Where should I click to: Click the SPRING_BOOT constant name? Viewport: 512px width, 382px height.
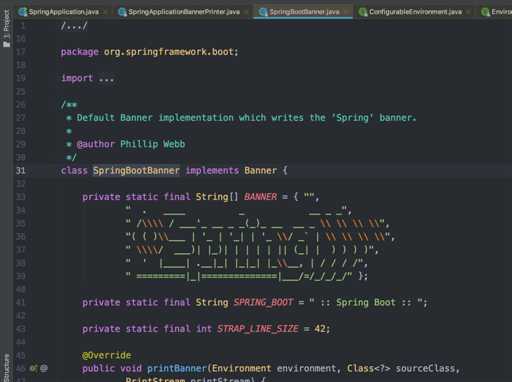[x=263, y=303]
